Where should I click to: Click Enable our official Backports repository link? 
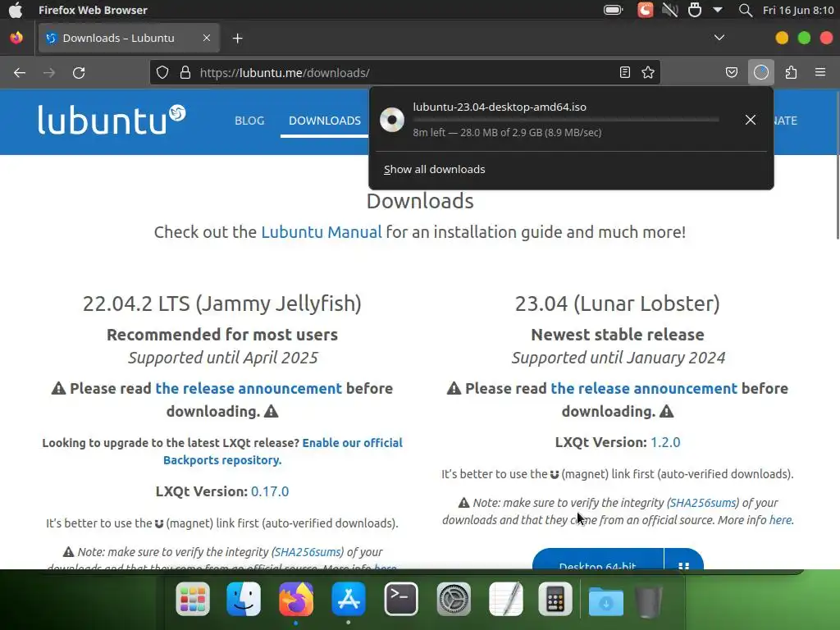click(283, 451)
